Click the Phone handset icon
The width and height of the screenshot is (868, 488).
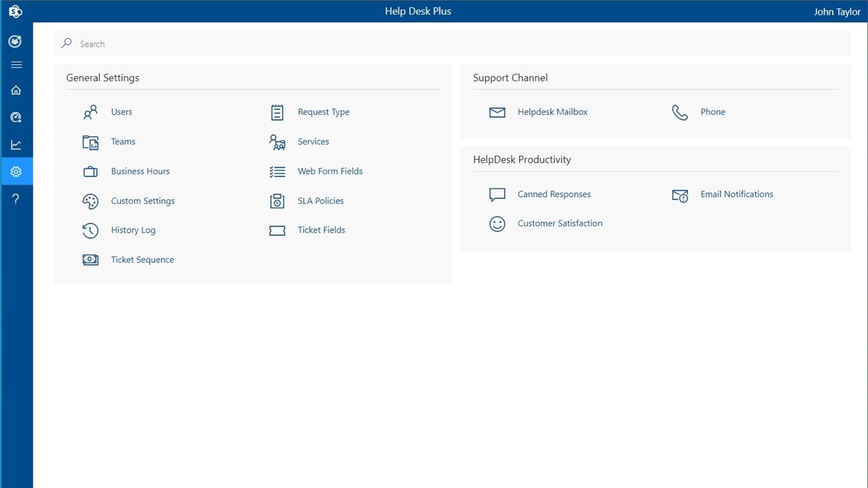coord(680,112)
